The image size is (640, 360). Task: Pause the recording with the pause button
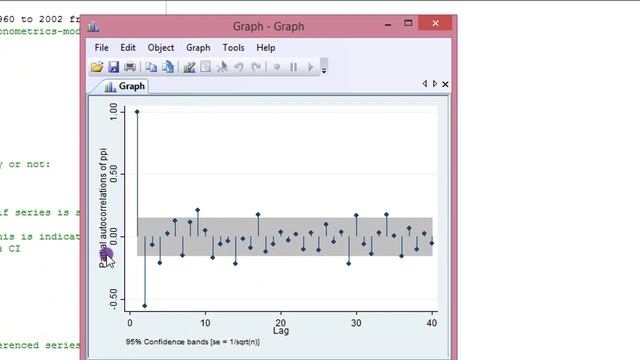pos(293,67)
